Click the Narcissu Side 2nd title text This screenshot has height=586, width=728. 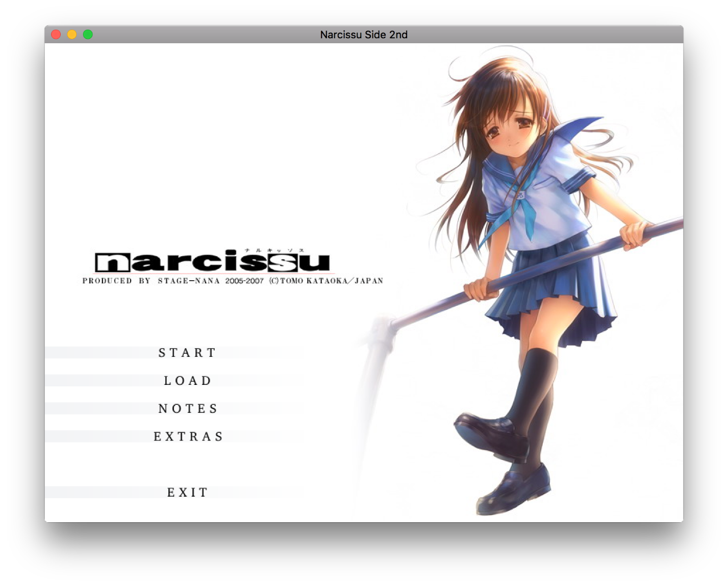[363, 35]
